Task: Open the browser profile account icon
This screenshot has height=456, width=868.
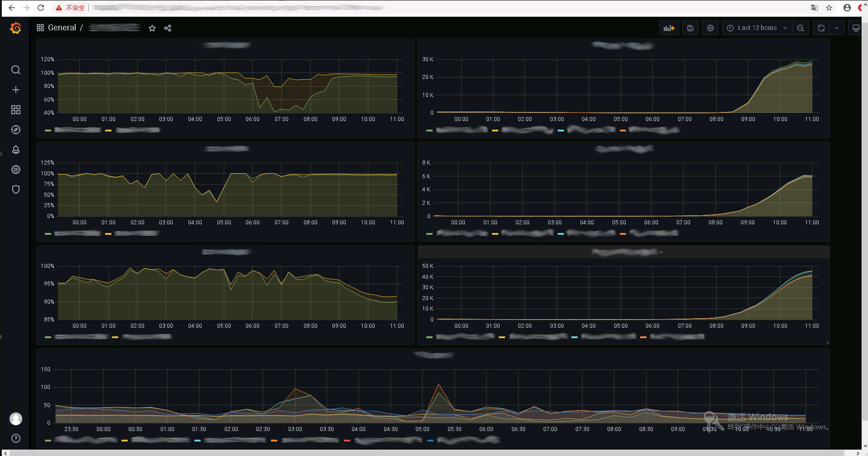Action: [847, 8]
